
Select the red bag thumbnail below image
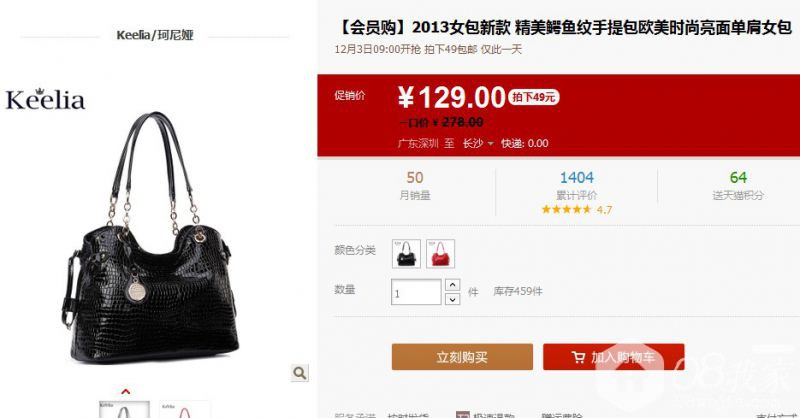point(184,410)
